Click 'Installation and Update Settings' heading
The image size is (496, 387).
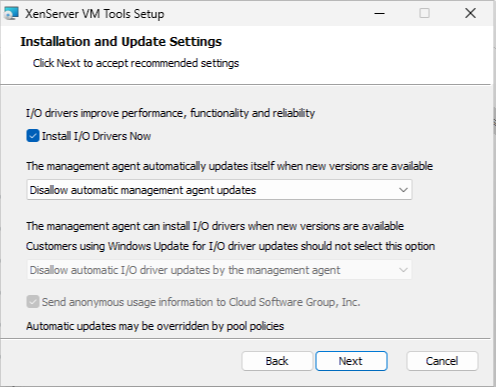(121, 42)
